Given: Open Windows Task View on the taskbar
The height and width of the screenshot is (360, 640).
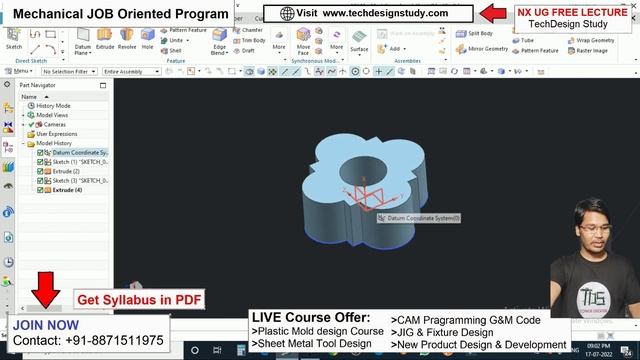Looking at the screenshot, I should click(217, 350).
